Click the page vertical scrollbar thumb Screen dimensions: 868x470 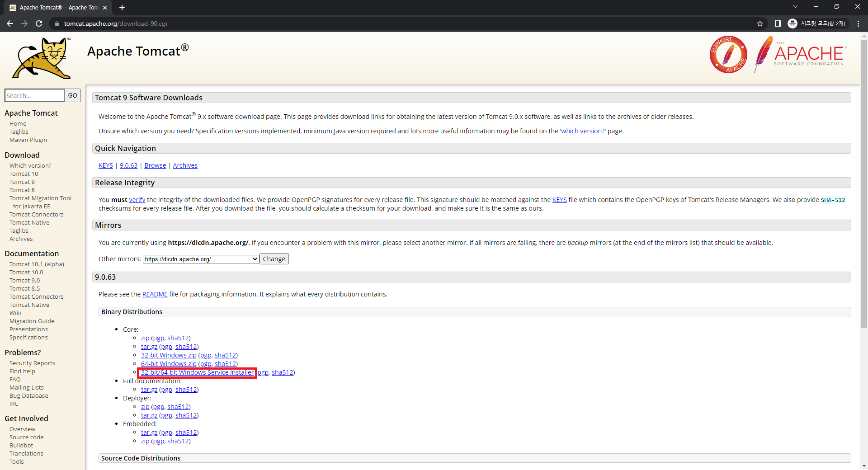pos(864,183)
